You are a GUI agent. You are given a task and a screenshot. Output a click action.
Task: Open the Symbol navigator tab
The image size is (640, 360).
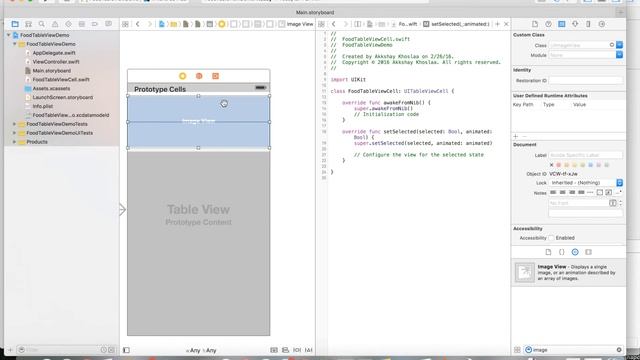click(28, 24)
